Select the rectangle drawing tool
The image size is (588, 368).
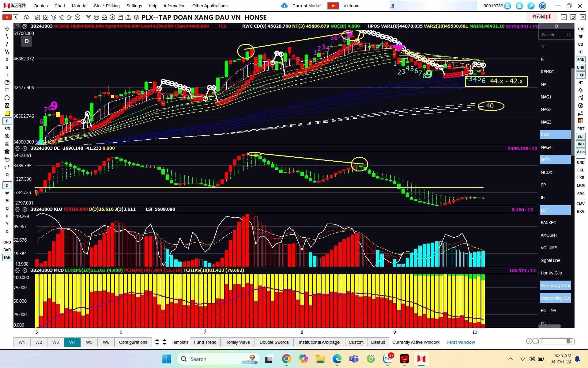click(7, 90)
